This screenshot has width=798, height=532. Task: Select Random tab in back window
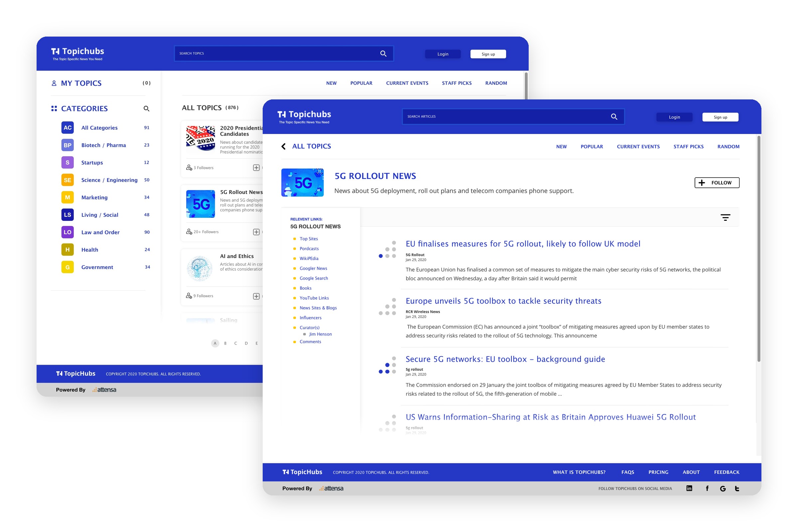(496, 83)
